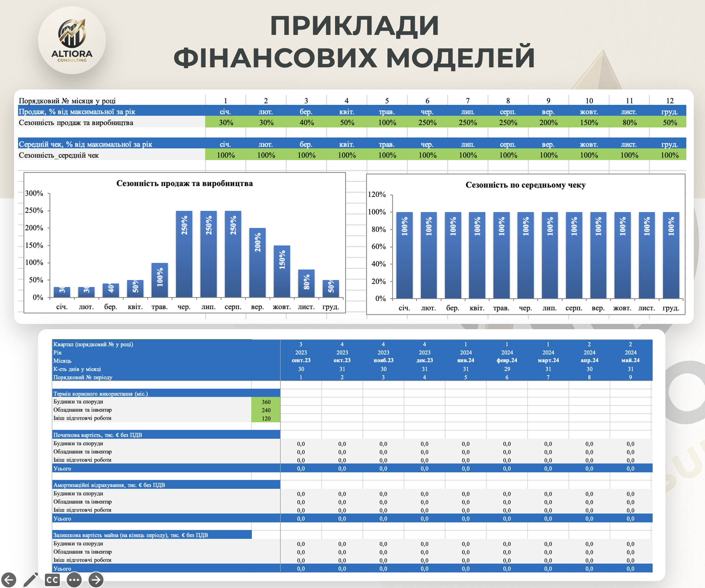This screenshot has height=588, width=705.
Task: Click the Altiora Consulting logo
Action: click(x=72, y=40)
